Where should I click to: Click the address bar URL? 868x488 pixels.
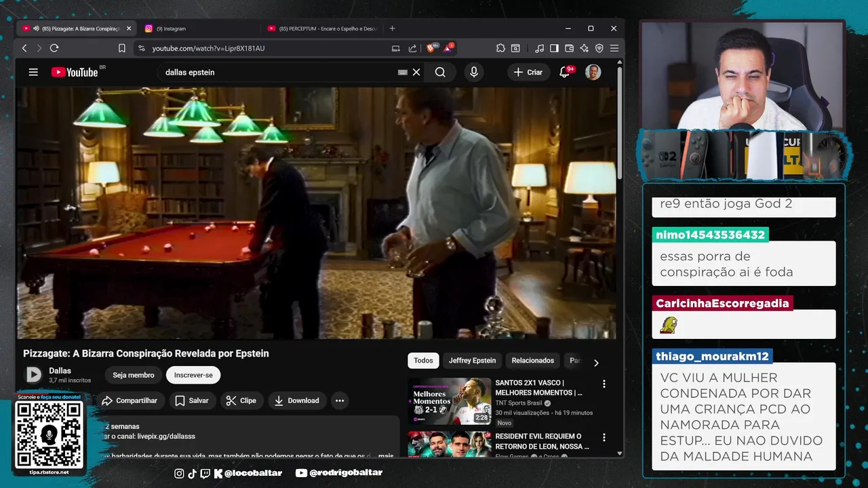tap(208, 48)
